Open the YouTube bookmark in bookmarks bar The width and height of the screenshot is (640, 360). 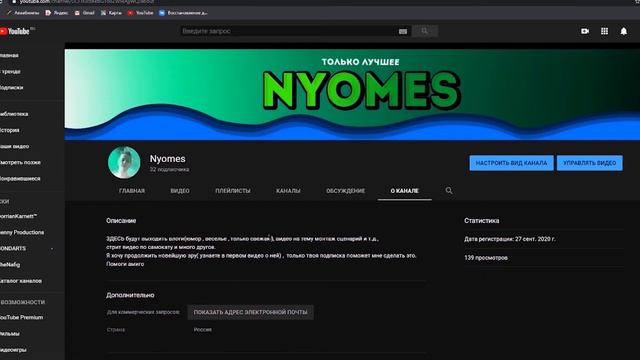140,13
